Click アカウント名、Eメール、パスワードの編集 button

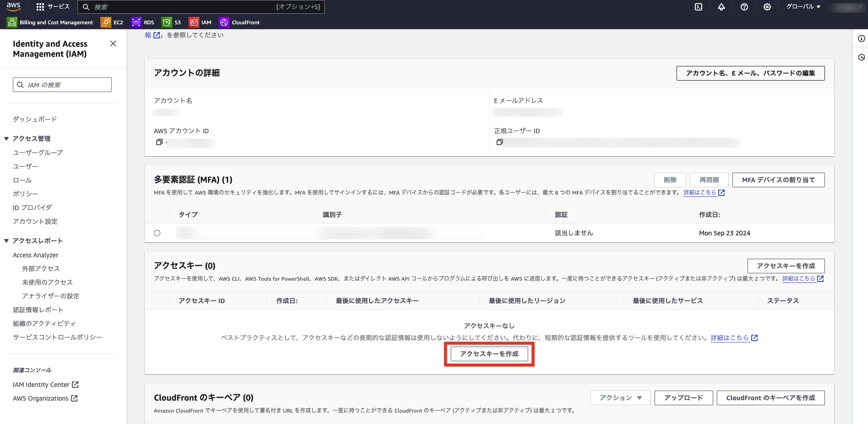(750, 73)
